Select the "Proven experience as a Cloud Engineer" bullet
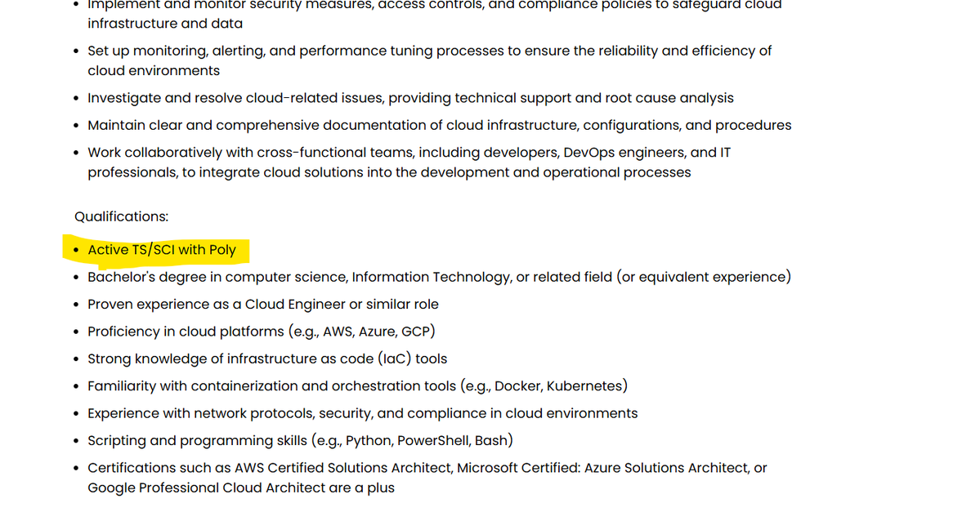The width and height of the screenshot is (980, 521). [x=263, y=305]
